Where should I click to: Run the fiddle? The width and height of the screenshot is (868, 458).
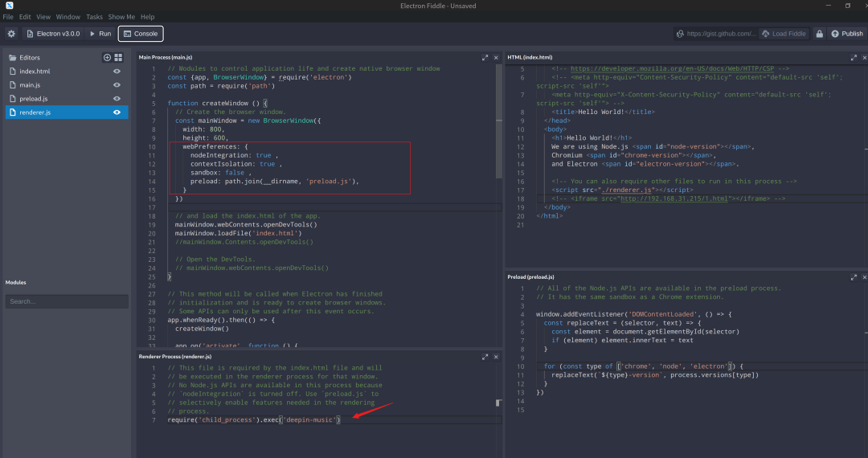pos(100,34)
